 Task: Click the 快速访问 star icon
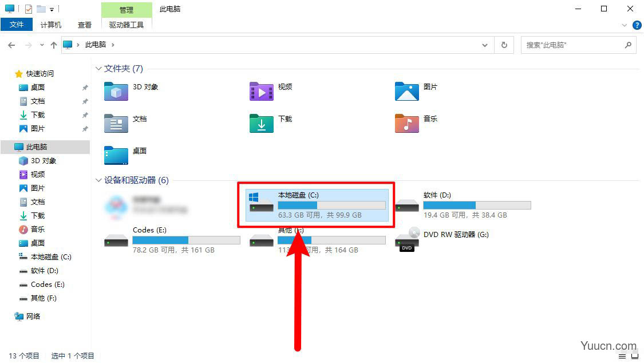[x=18, y=74]
